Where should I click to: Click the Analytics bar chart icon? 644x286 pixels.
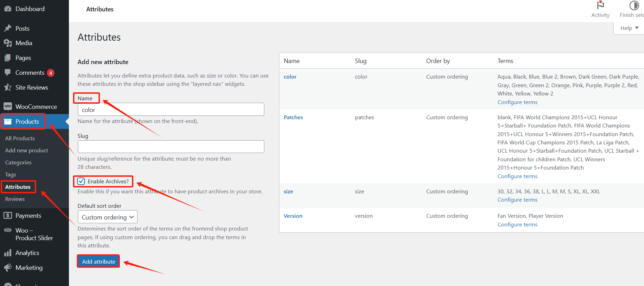[x=8, y=253]
